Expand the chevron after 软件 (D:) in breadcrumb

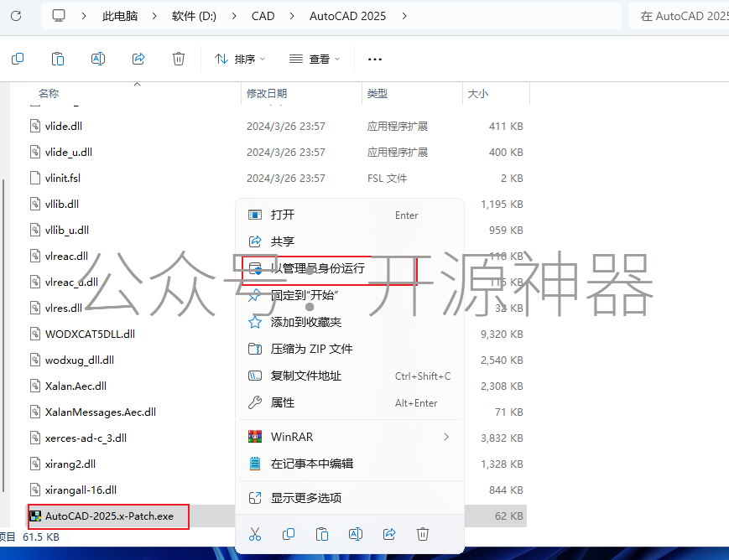point(234,16)
